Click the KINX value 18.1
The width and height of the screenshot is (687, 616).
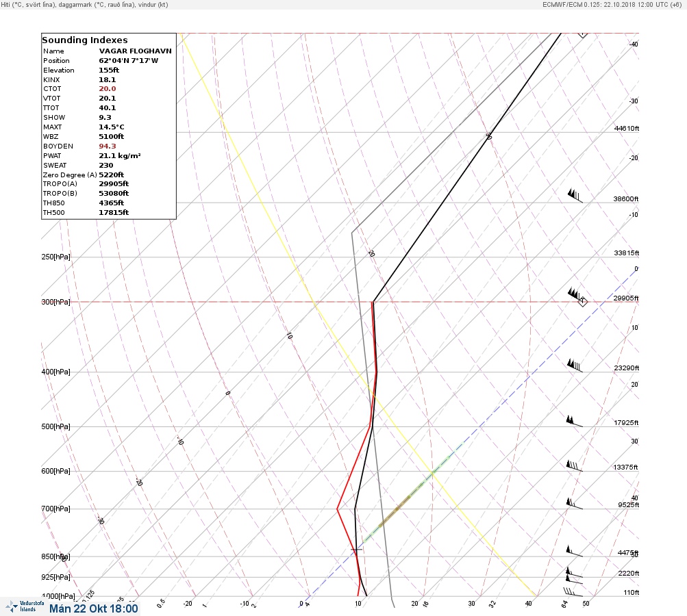pos(108,79)
